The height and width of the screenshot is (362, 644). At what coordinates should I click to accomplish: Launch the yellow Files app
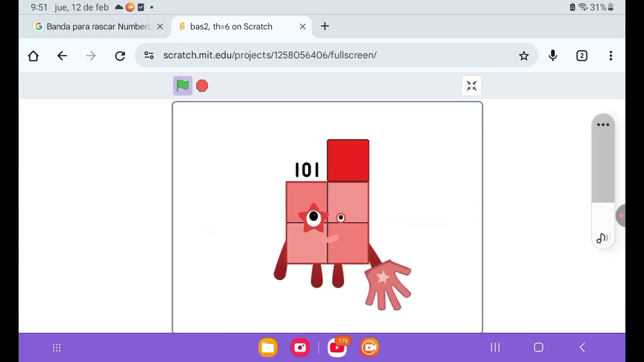point(268,347)
